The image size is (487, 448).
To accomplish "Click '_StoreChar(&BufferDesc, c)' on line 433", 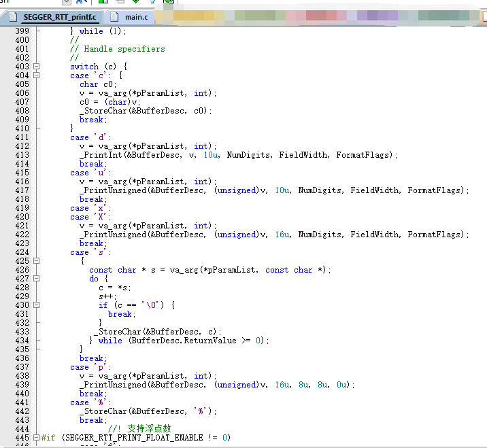I will point(155,332).
